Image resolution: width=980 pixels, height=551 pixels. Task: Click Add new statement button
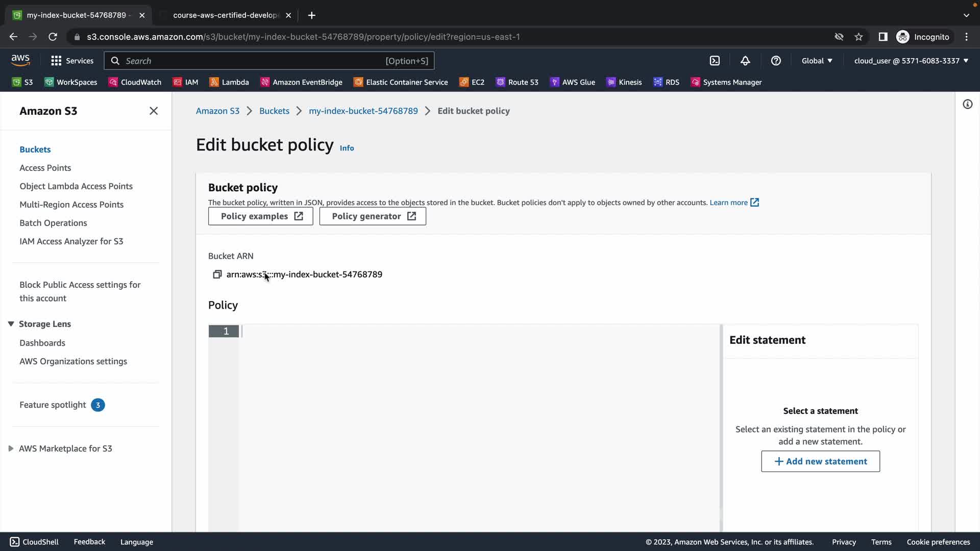(x=820, y=461)
